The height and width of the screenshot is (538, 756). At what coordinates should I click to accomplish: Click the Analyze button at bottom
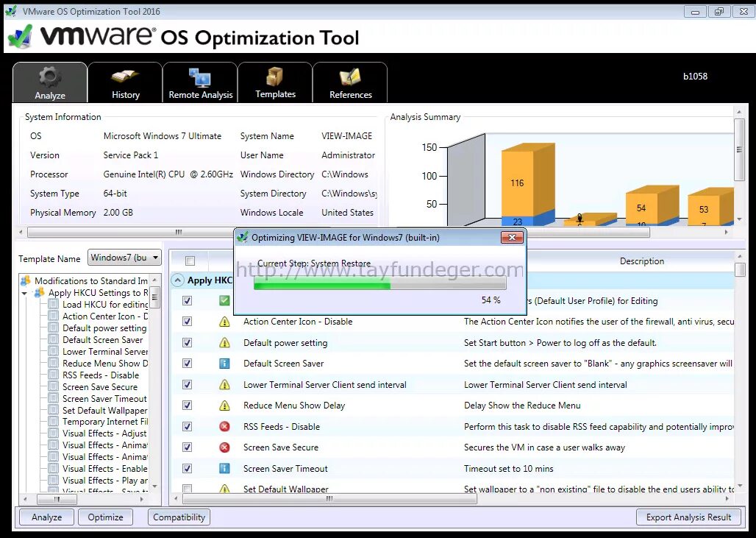(47, 517)
